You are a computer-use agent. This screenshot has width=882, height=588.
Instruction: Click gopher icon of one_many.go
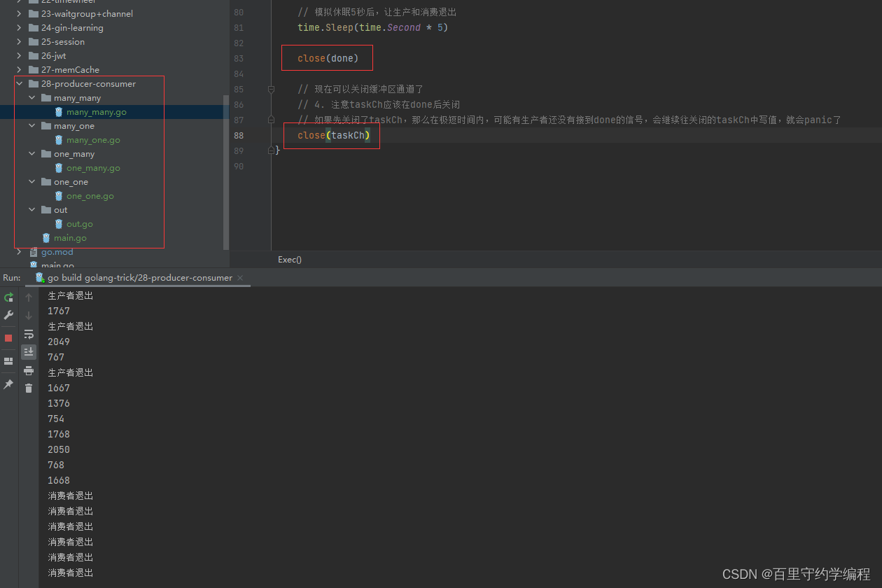click(59, 168)
